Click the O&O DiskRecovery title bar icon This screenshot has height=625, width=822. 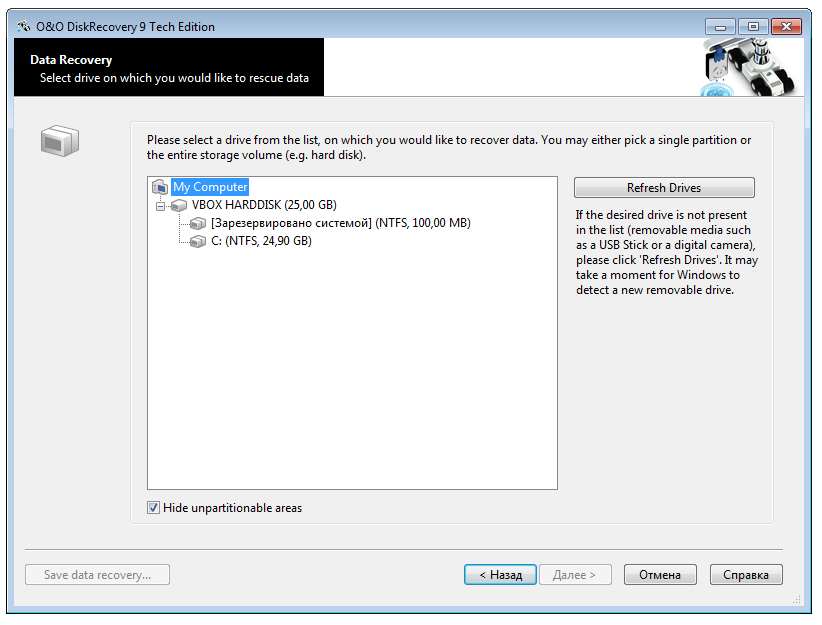coord(23,26)
